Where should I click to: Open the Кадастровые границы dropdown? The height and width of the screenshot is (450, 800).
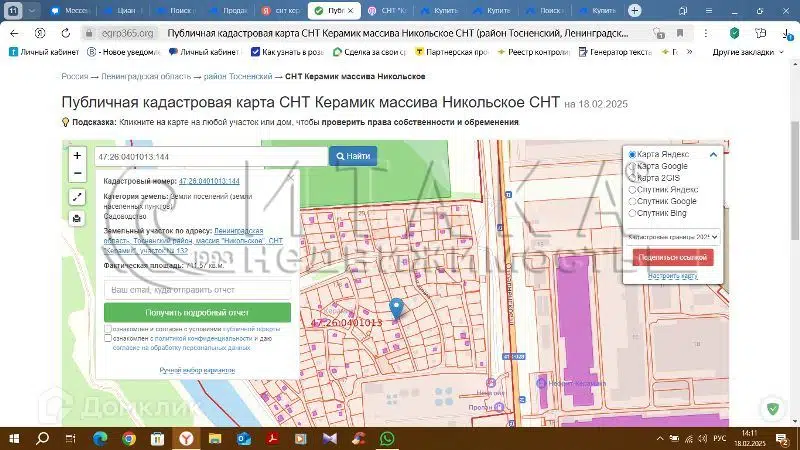pos(674,237)
